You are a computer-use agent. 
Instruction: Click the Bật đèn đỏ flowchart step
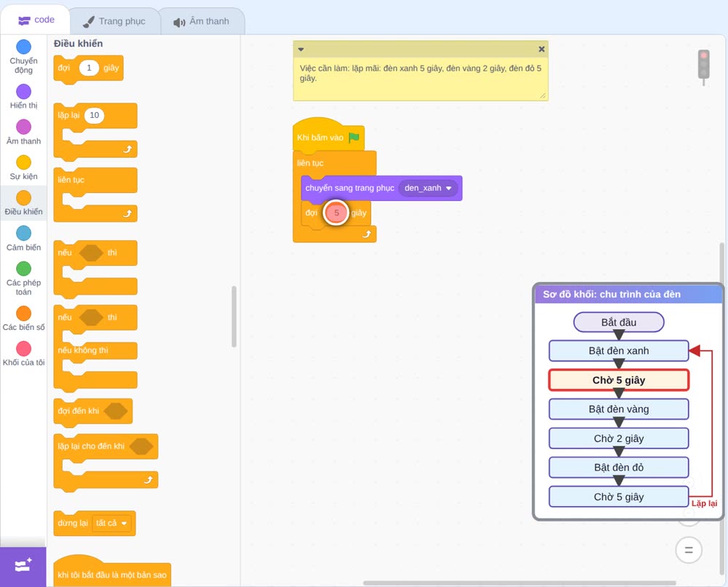618,467
